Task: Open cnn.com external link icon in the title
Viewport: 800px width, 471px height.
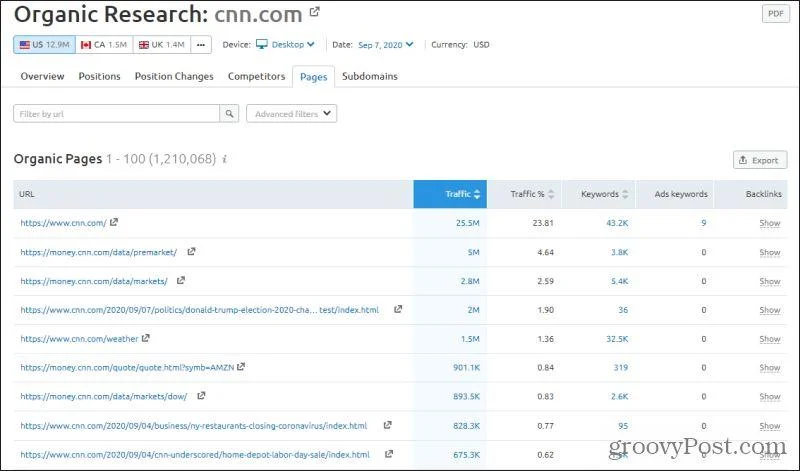Action: coord(315,11)
